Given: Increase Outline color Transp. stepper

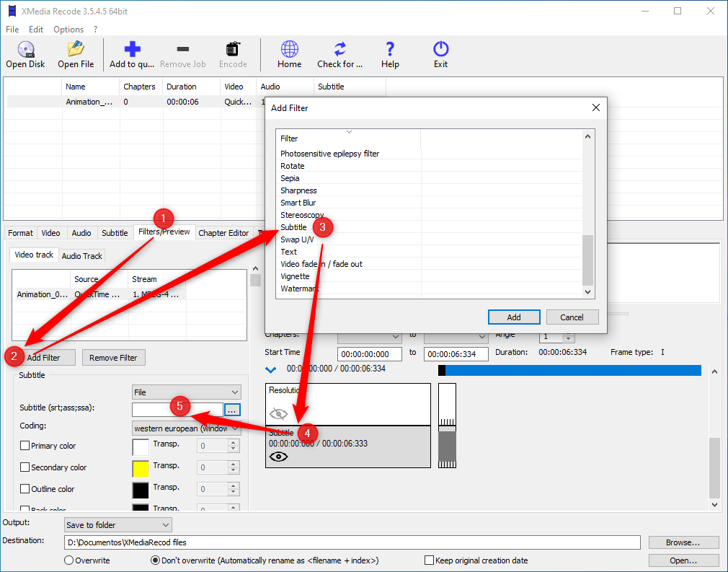Looking at the screenshot, I should tap(234, 486).
